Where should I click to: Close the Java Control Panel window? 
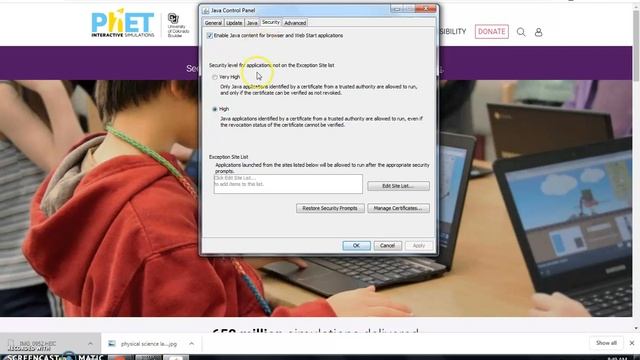click(x=426, y=9)
